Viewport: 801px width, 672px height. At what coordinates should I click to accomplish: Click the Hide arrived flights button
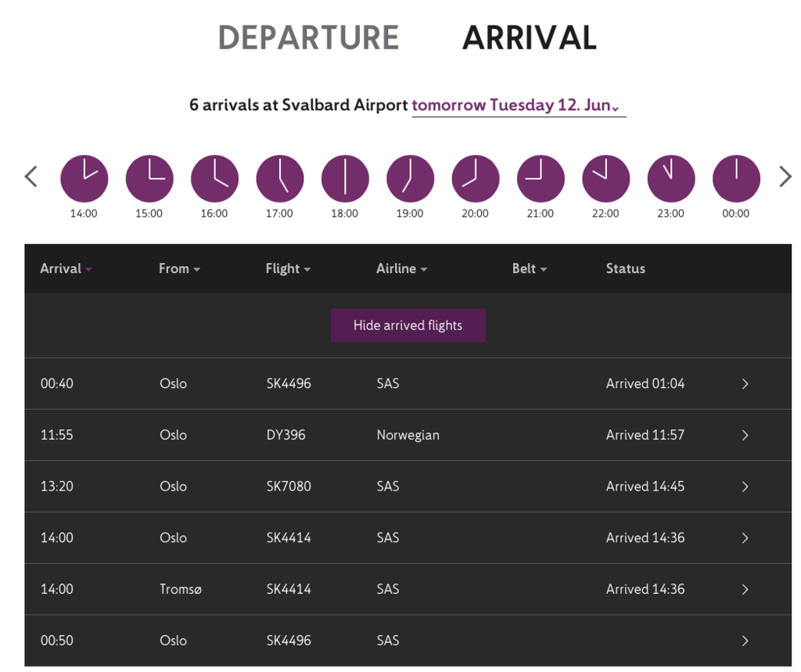[x=408, y=325]
